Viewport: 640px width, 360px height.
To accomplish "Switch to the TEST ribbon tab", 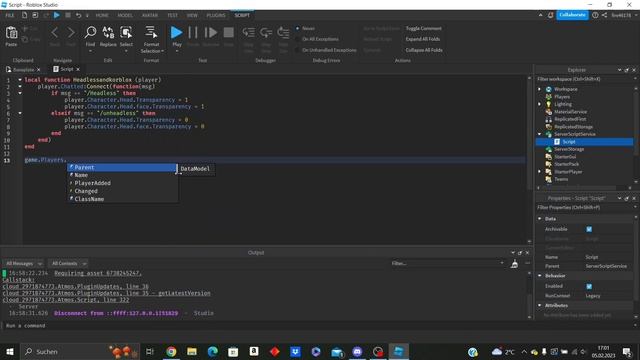I will pyautogui.click(x=172, y=15).
